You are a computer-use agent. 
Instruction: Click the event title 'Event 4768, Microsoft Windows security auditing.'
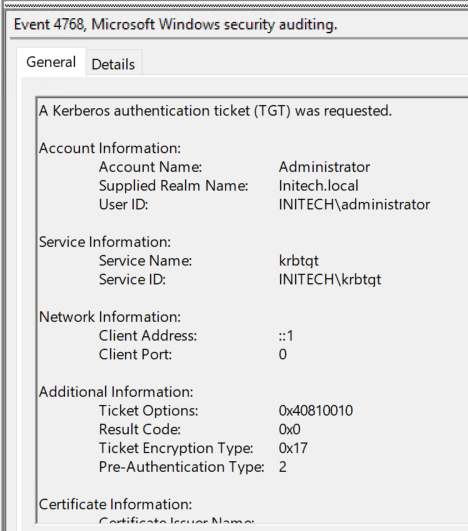click(x=175, y=24)
